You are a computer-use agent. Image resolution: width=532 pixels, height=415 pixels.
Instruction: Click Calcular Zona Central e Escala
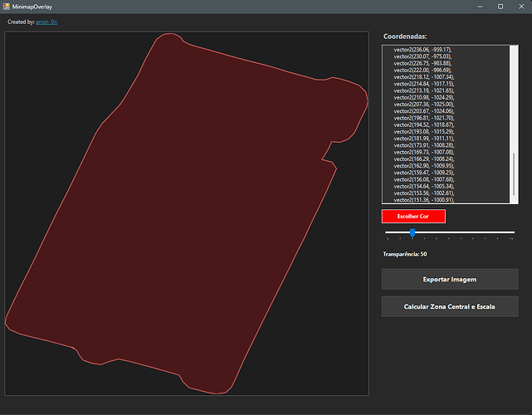coord(449,306)
